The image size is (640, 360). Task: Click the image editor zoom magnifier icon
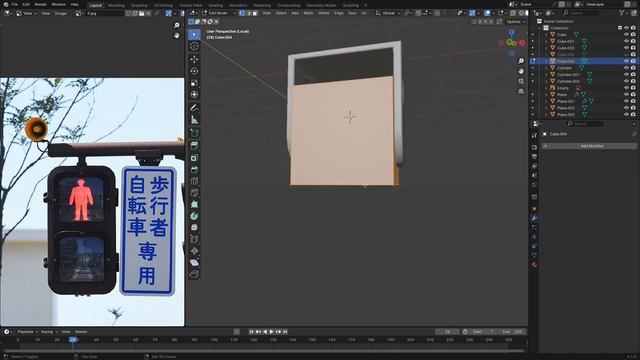[x=177, y=25]
